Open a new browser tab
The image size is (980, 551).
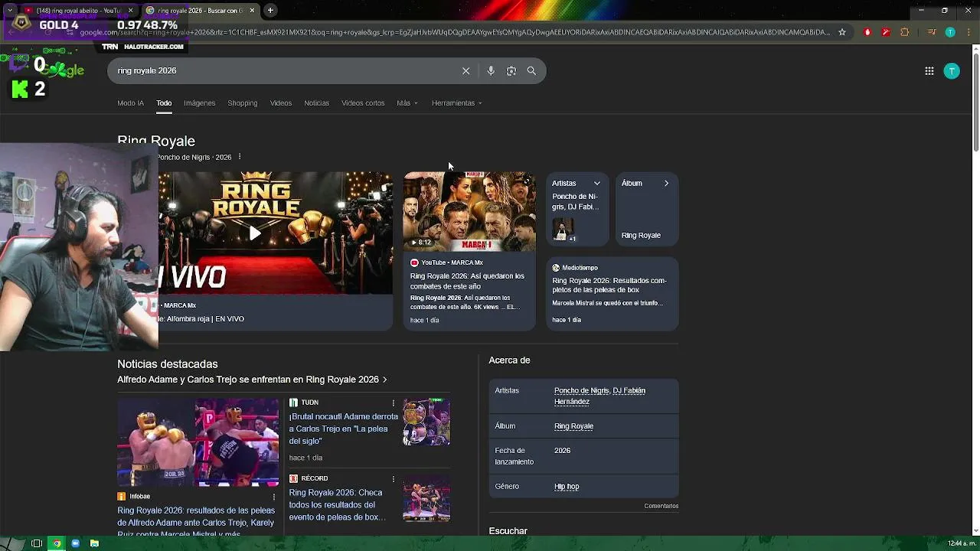(270, 11)
